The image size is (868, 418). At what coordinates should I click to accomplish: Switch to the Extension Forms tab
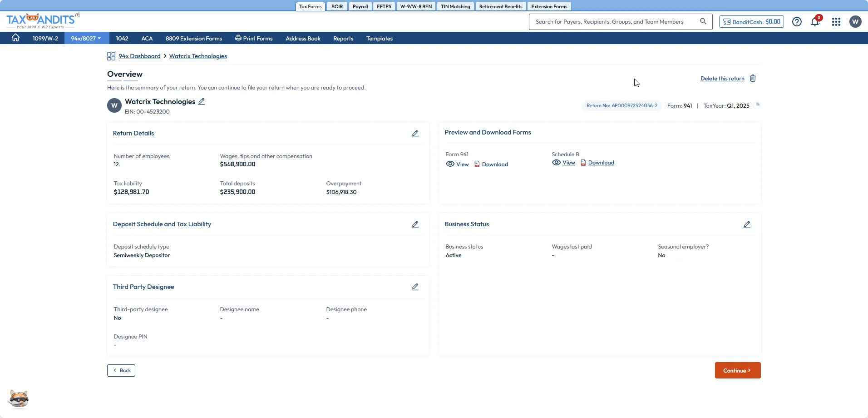coord(549,6)
